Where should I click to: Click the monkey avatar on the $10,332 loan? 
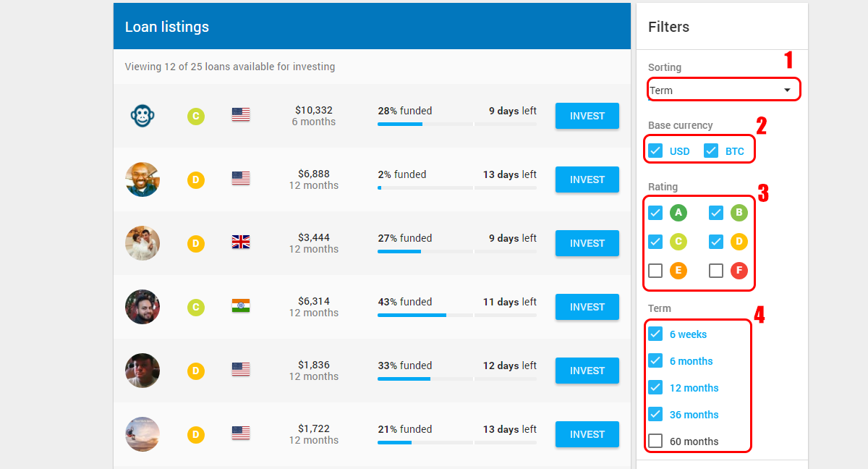tap(142, 116)
